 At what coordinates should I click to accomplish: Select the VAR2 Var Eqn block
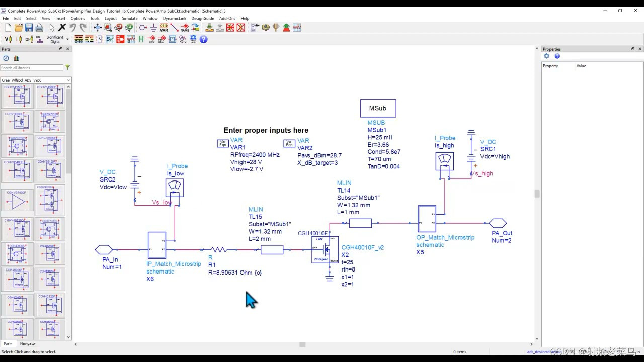(x=289, y=143)
